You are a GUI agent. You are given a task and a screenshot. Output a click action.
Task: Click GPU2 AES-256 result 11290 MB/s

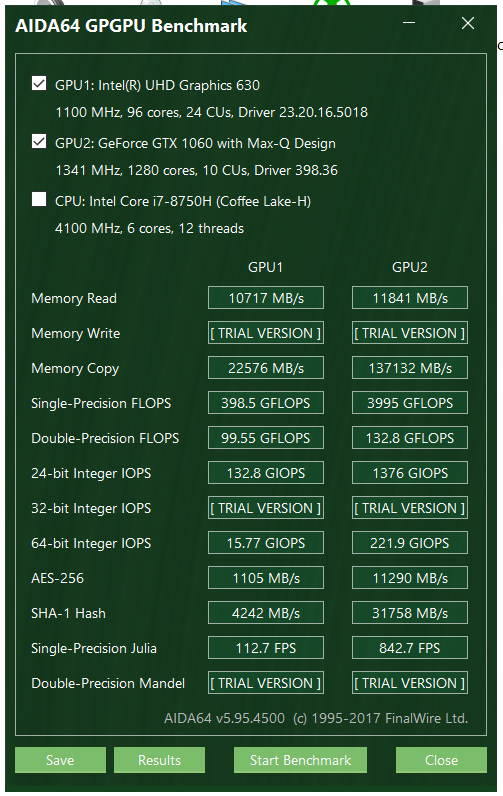coord(410,578)
